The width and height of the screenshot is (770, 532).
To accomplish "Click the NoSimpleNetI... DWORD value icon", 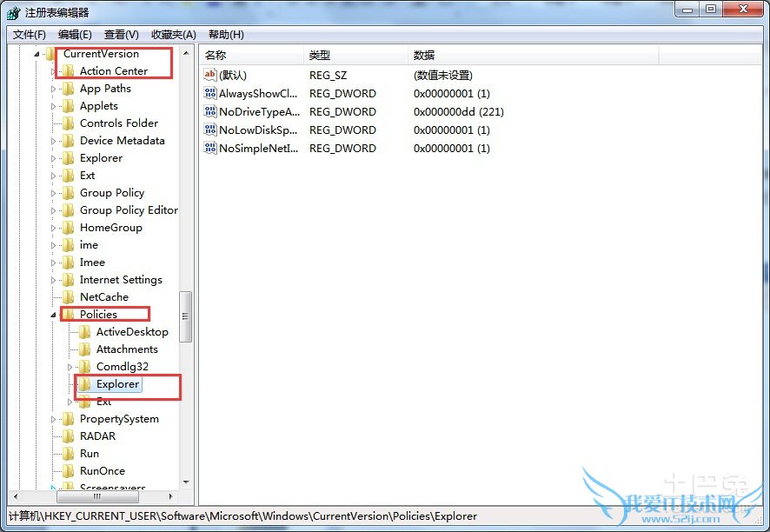I will [x=210, y=148].
